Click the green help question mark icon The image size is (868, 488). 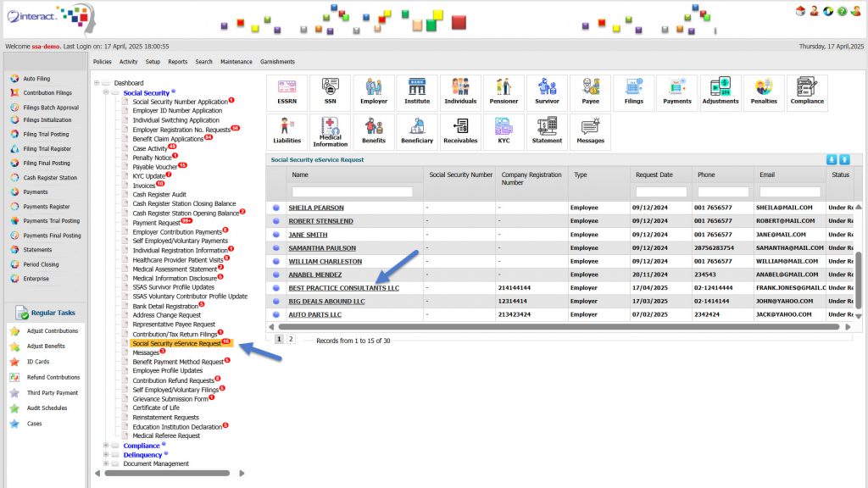click(x=842, y=11)
